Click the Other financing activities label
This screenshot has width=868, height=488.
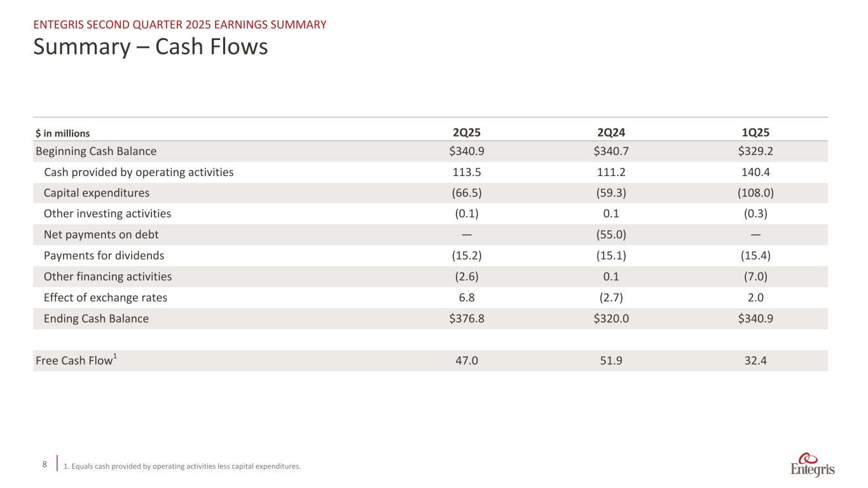(107, 277)
